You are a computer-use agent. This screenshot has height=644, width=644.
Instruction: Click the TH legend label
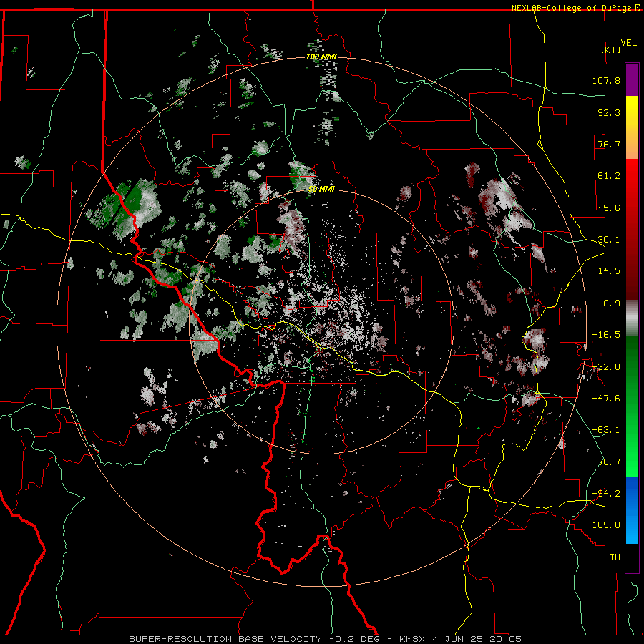[615, 557]
